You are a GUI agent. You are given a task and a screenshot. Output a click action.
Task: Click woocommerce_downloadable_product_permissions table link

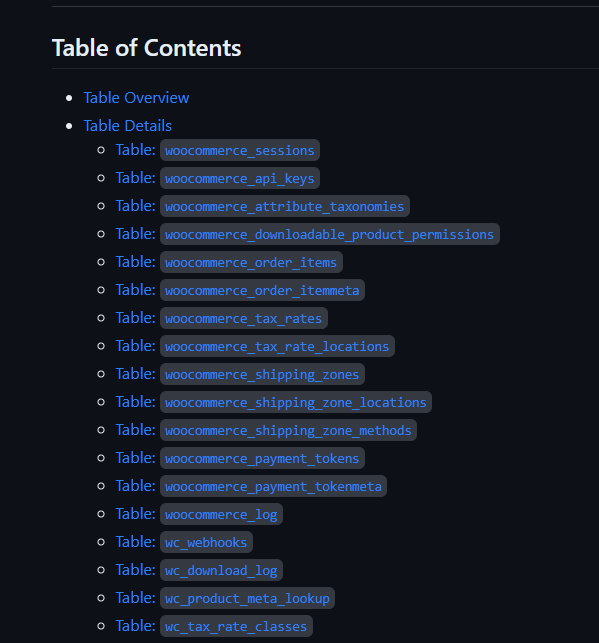tap(307, 234)
